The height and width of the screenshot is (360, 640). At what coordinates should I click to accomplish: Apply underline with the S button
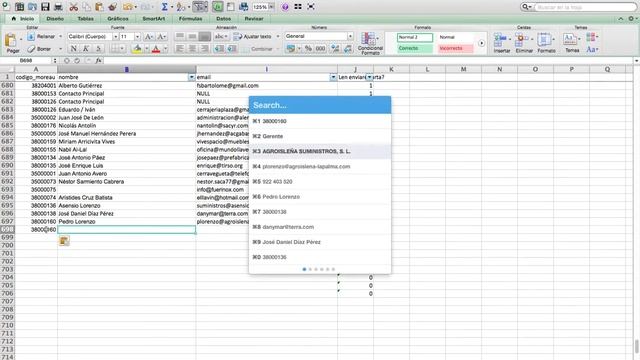98,49
